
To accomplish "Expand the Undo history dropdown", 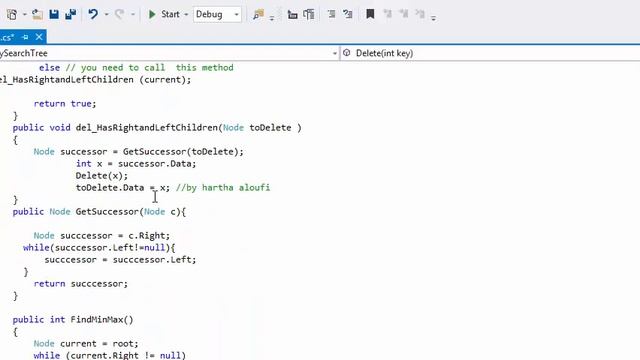I will point(107,15).
